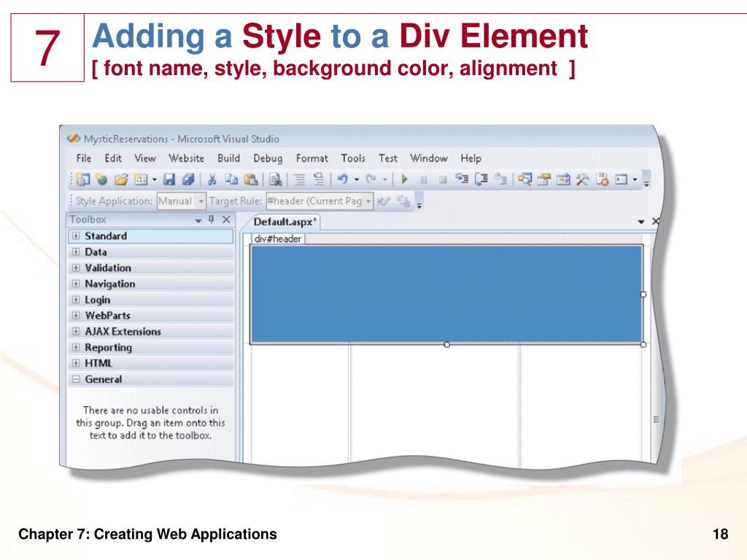The height and width of the screenshot is (560, 747).
Task: Click the New Project toolbar icon
Action: (x=83, y=179)
